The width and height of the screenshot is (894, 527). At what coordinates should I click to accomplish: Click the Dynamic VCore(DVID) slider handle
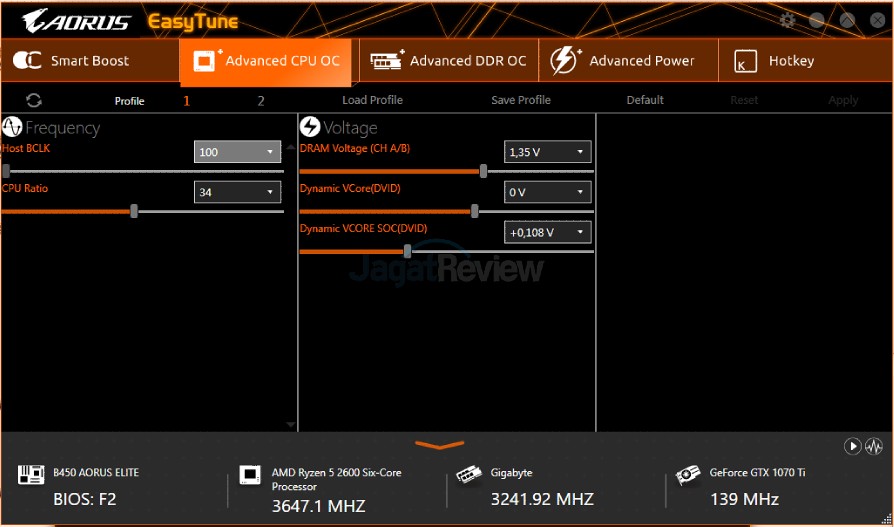coord(475,211)
